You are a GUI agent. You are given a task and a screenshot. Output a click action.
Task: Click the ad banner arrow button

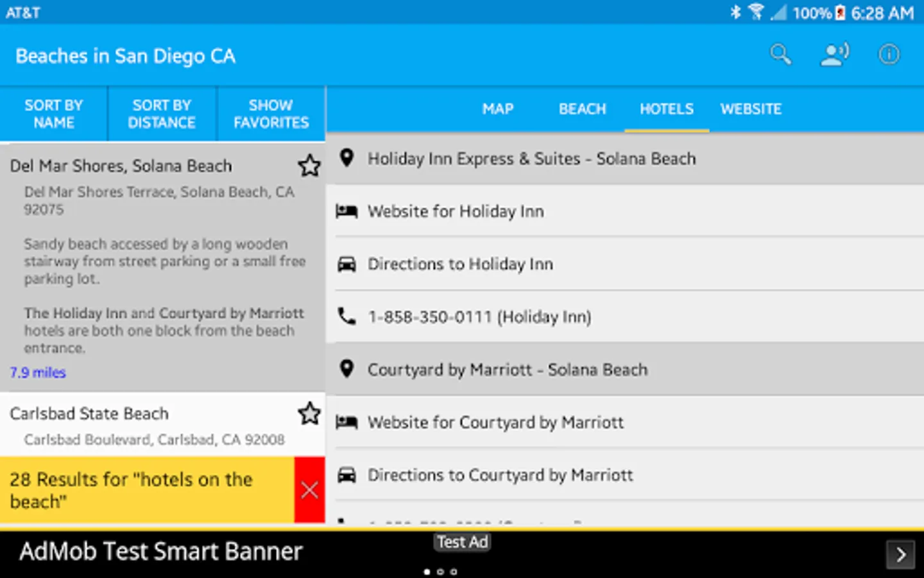tap(901, 554)
